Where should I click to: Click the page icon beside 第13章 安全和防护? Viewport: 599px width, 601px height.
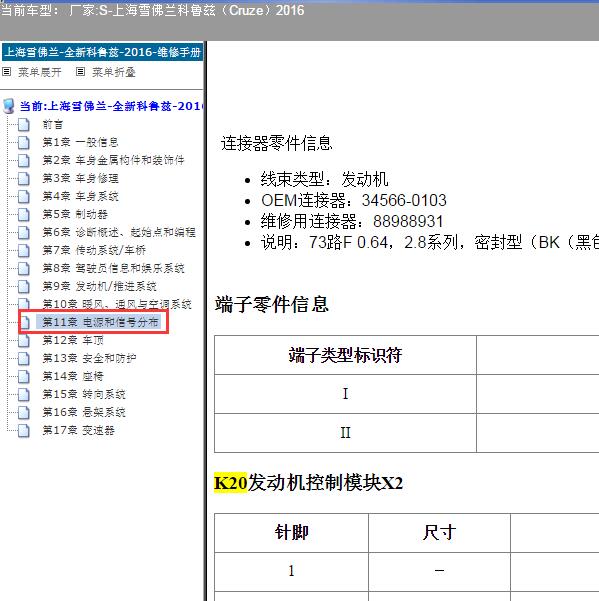[24, 358]
